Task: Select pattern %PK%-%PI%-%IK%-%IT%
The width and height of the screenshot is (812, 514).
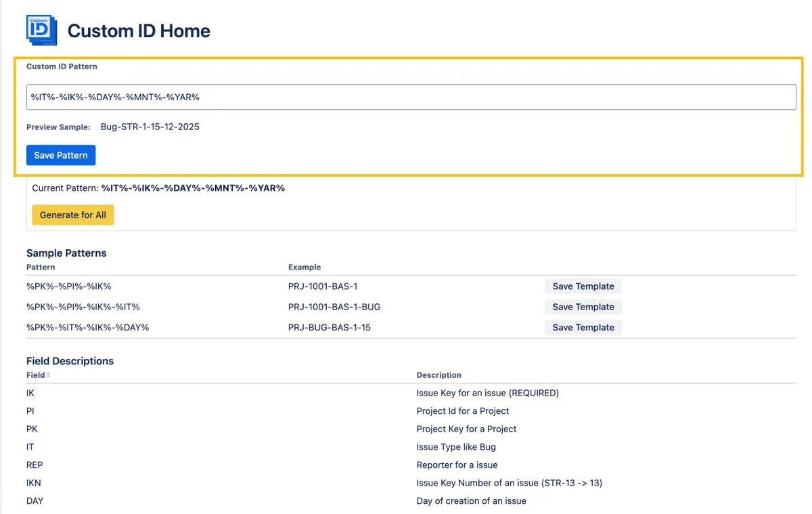Action: coord(83,307)
